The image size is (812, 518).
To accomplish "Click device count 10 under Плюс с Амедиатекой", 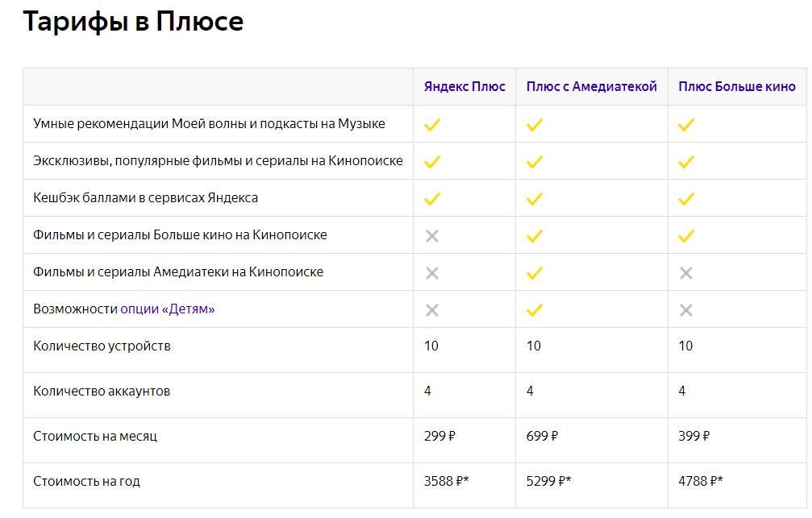I will [x=534, y=346].
